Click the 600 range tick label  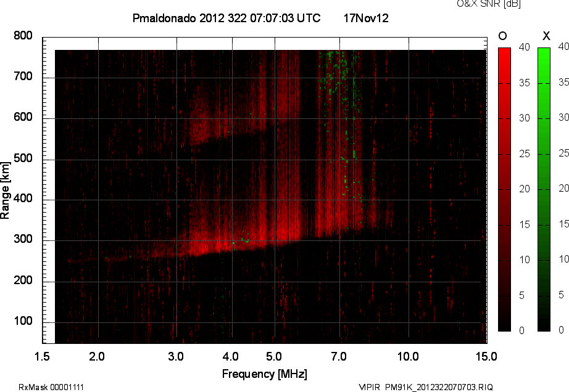pos(23,117)
